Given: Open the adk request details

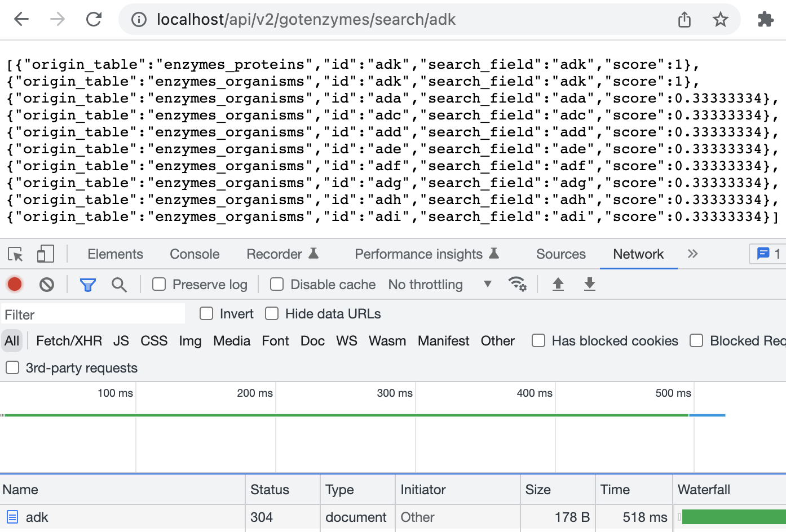Looking at the screenshot, I should tap(38, 517).
